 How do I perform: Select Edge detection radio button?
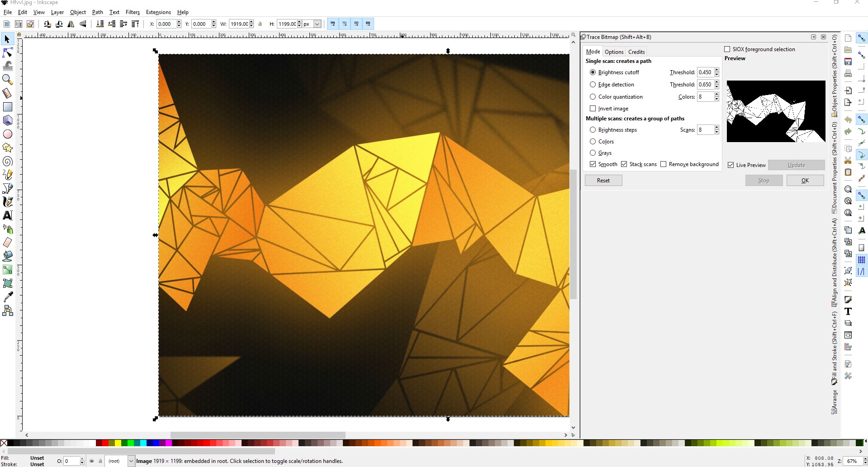pyautogui.click(x=593, y=85)
